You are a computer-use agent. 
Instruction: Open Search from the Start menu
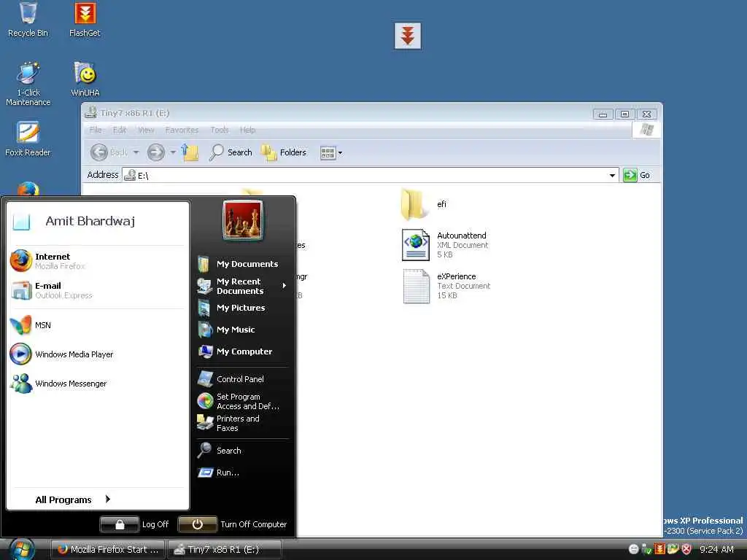(x=242, y=451)
